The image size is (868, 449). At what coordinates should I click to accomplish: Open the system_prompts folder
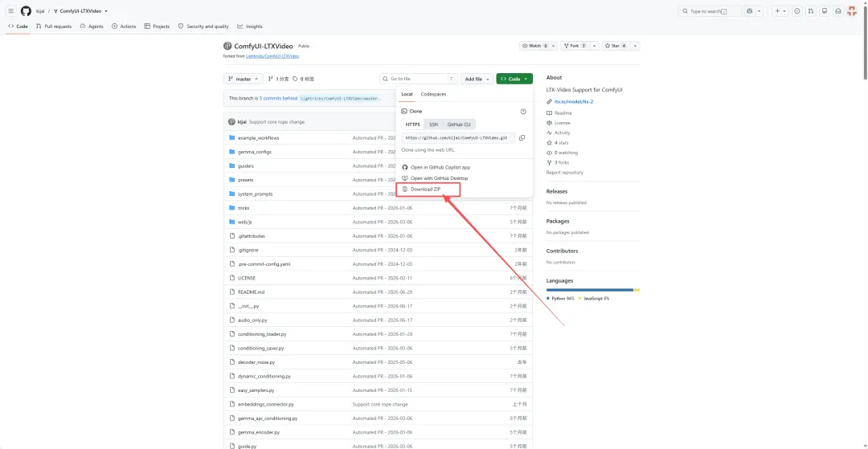[256, 194]
